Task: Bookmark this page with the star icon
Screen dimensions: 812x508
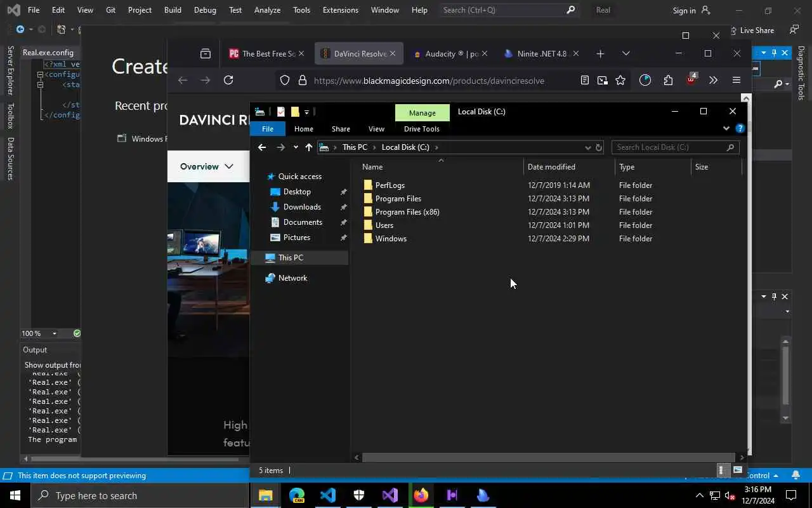Action: (x=620, y=81)
